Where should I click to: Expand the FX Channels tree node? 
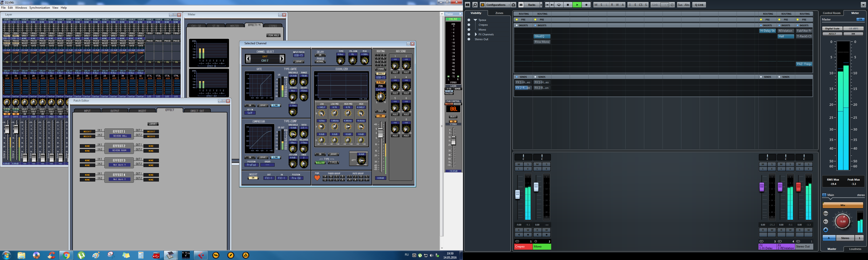[476, 34]
